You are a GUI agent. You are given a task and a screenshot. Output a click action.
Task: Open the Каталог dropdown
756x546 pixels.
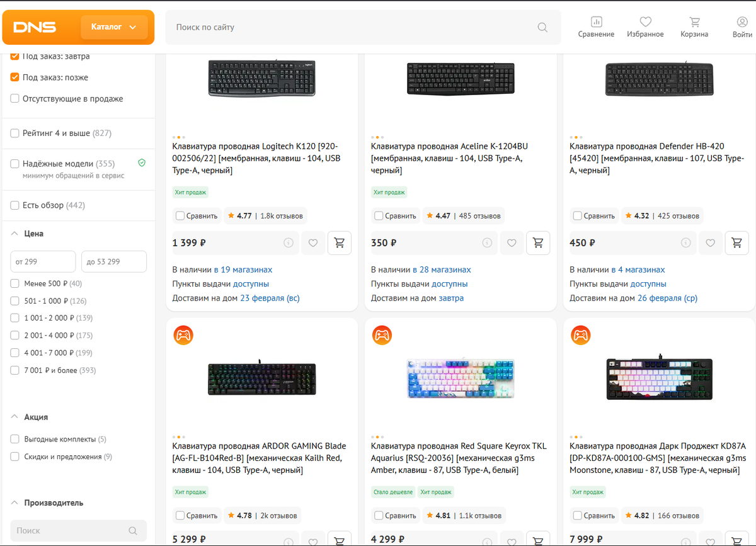[114, 27]
